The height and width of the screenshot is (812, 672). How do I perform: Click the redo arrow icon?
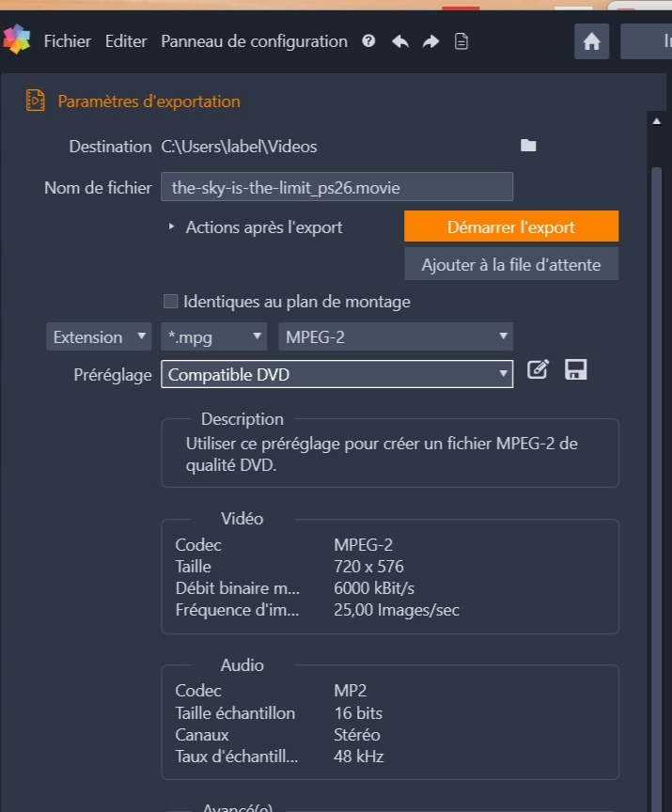pyautogui.click(x=430, y=41)
